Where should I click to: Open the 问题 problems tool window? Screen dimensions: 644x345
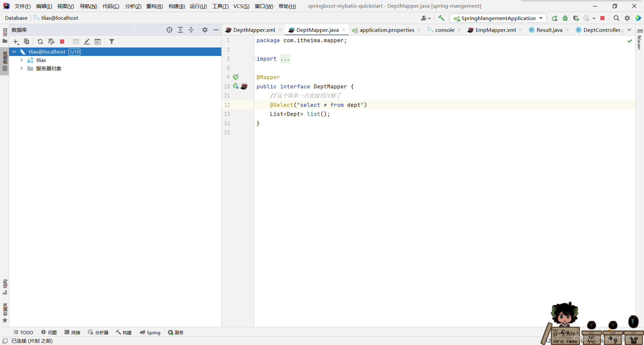(49, 332)
